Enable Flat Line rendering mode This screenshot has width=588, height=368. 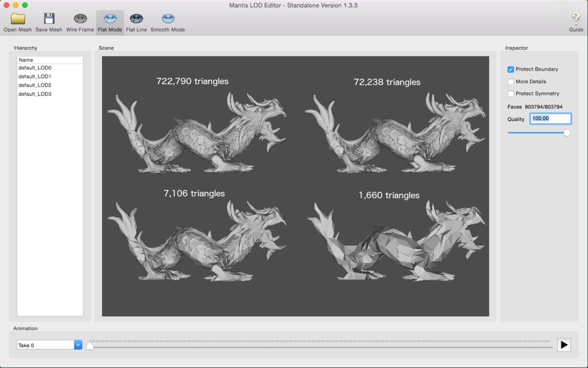pos(136,19)
